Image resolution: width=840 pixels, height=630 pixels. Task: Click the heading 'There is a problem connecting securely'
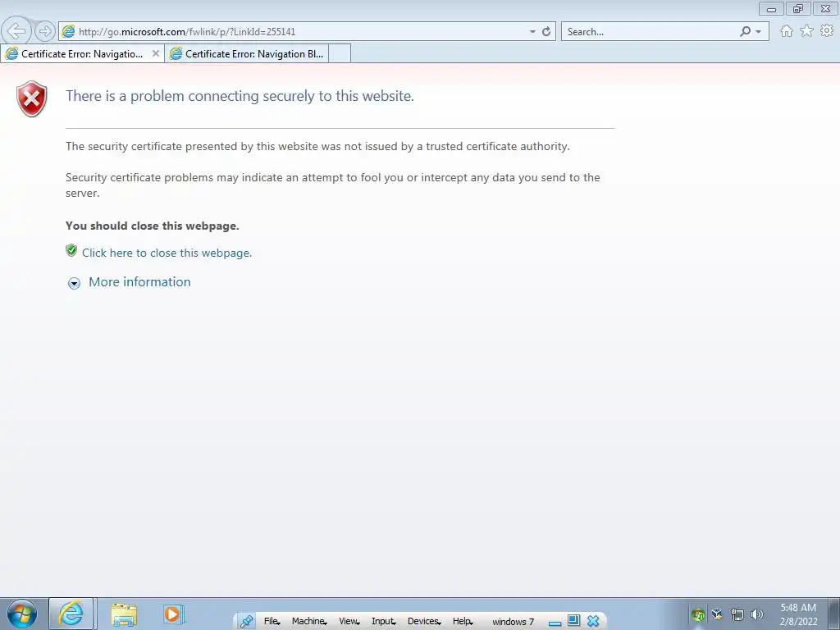(x=240, y=96)
